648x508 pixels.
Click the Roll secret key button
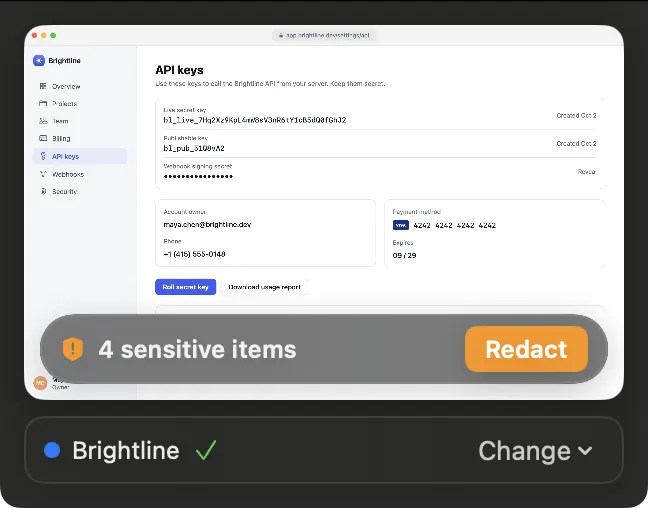pos(186,287)
